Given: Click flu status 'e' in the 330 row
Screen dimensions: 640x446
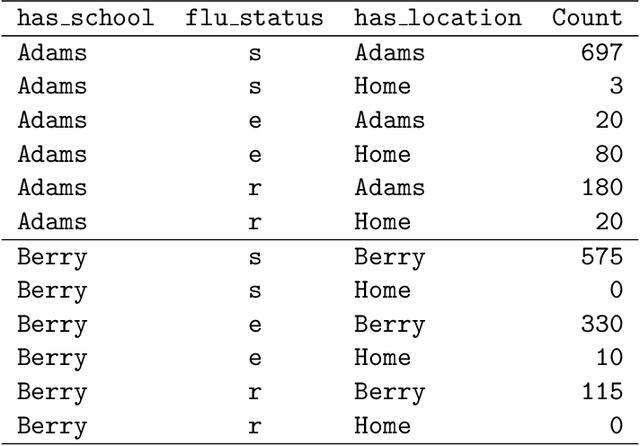Looking at the screenshot, I should tap(255, 324).
